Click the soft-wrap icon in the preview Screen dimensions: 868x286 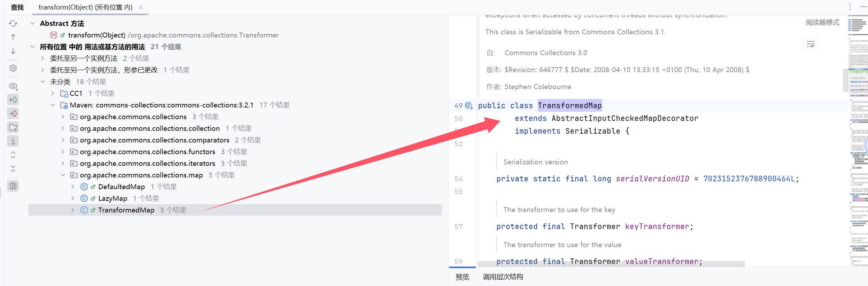coord(810,44)
